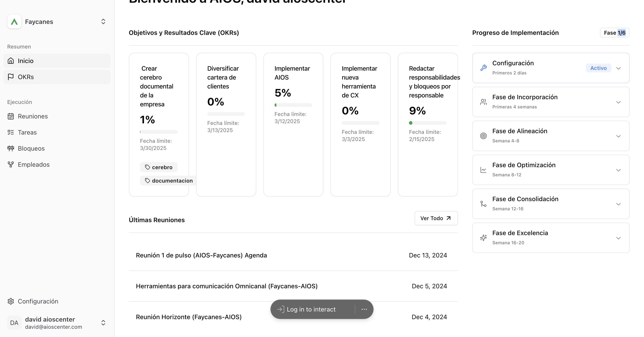This screenshot has width=644, height=337.
Task: Click the Ver Todo button
Action: coord(436,218)
